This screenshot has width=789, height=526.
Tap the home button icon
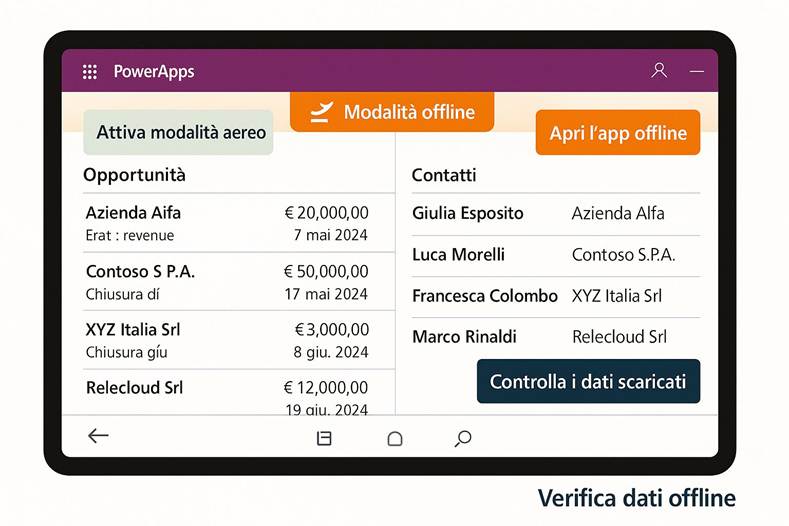coord(395,438)
